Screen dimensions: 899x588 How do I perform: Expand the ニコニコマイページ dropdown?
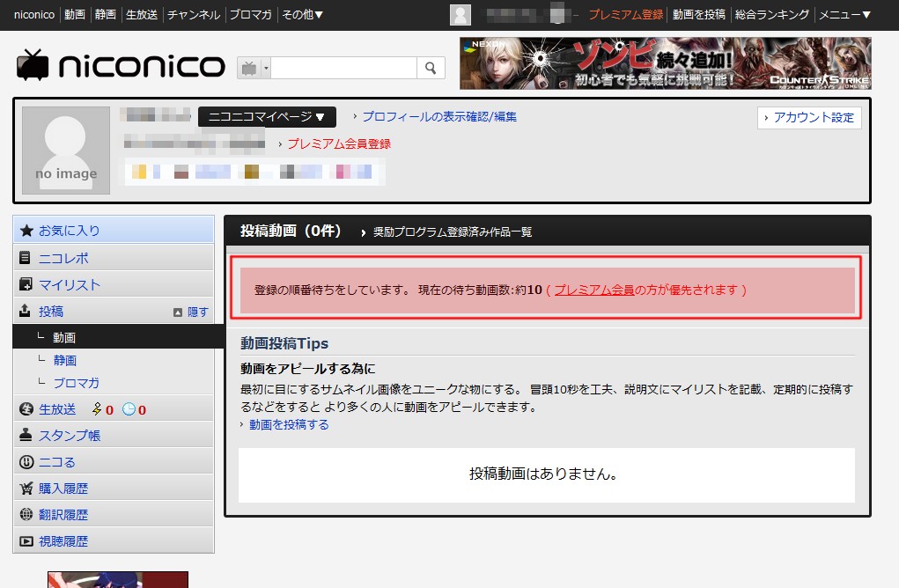point(267,117)
